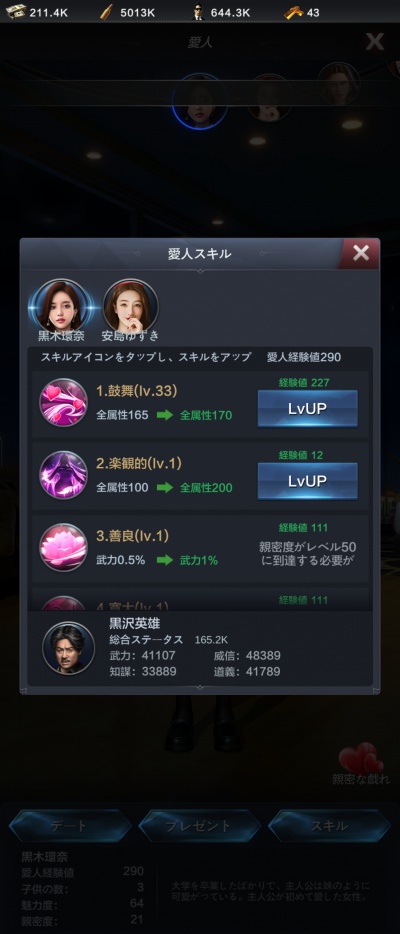This screenshot has width=400, height=934.
Task: Tap the 善良 lotus skill icon
Action: (63, 547)
